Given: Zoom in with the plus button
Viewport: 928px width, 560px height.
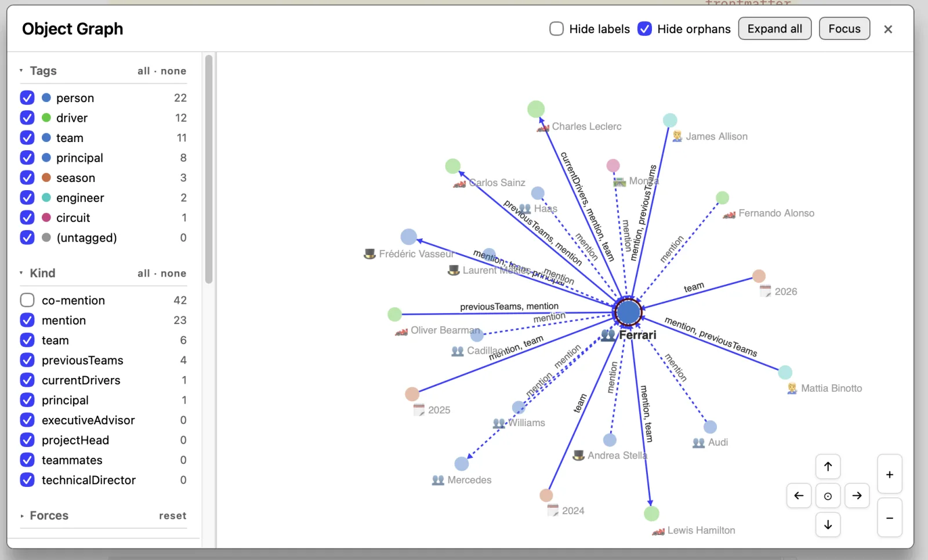Looking at the screenshot, I should [x=889, y=474].
